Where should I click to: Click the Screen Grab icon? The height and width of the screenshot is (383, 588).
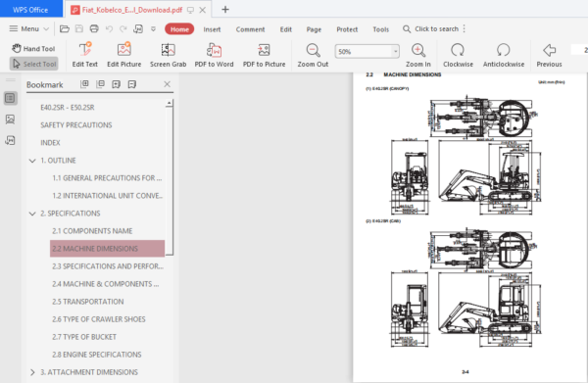click(168, 50)
